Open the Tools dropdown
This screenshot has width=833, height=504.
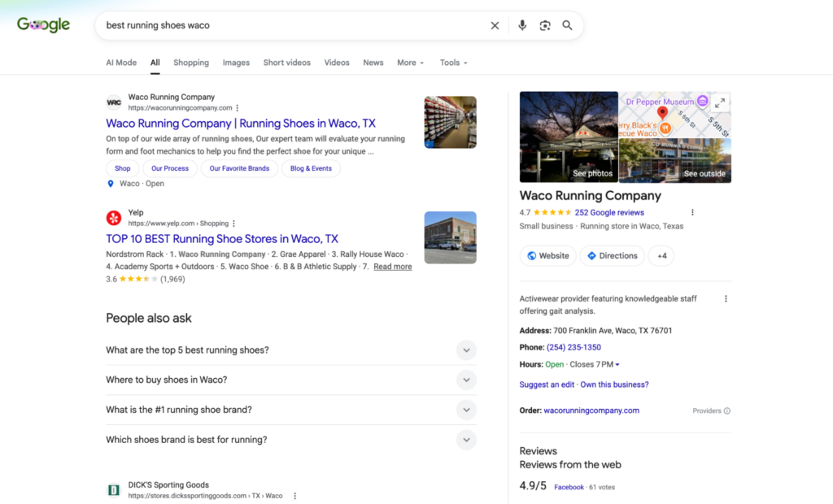click(x=454, y=63)
